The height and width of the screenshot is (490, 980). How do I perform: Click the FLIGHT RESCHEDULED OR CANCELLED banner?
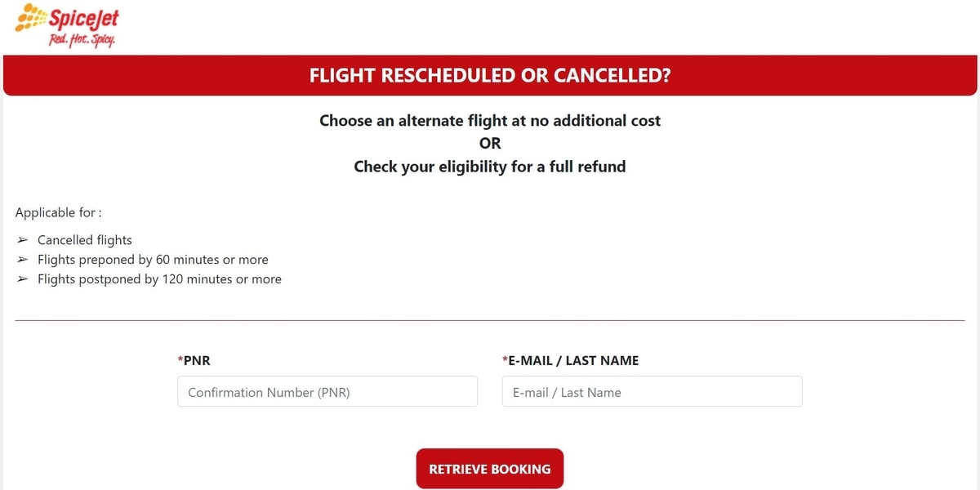tap(490, 75)
